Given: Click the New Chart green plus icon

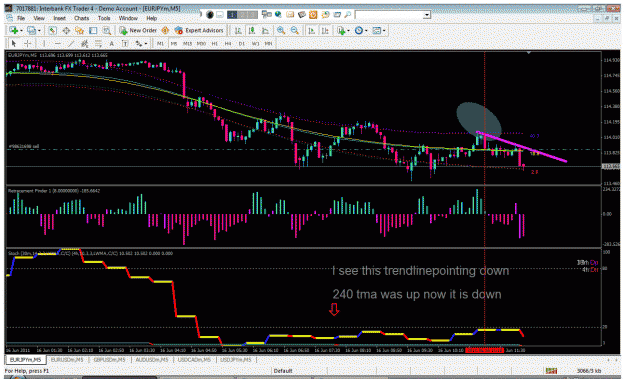Looking at the screenshot, I should coord(14,30).
